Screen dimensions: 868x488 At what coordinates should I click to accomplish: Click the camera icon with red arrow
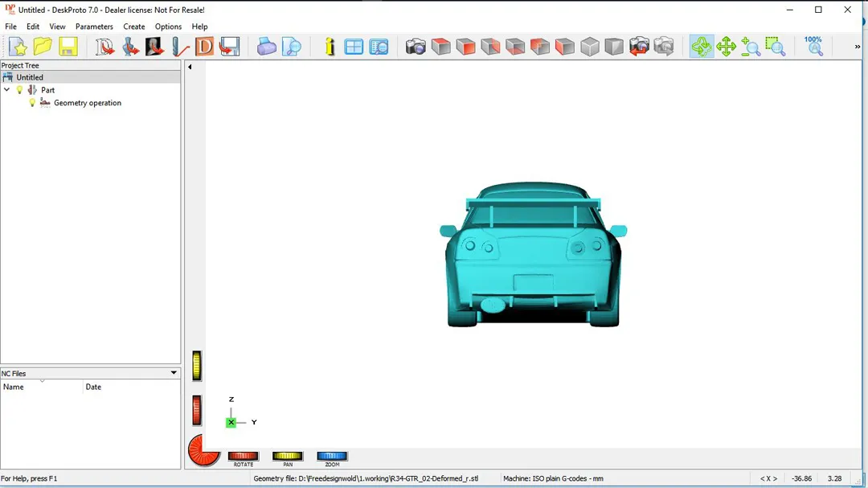pyautogui.click(x=639, y=47)
